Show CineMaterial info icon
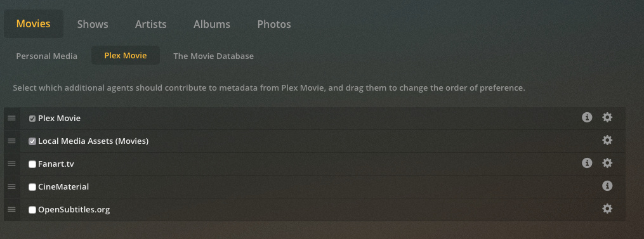The image size is (644, 239). [607, 186]
